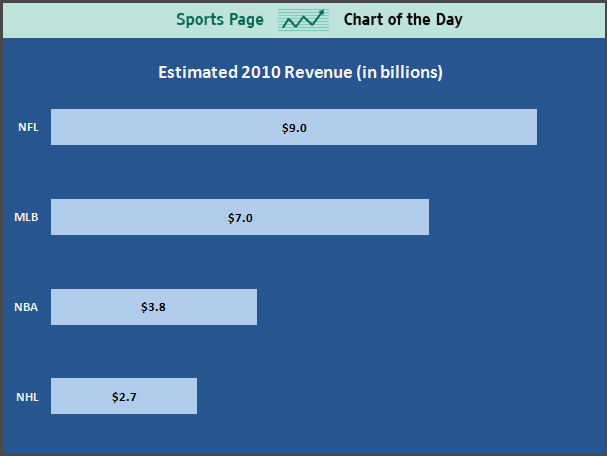Click the Chart of the Day heading
This screenshot has height=456, width=607.
tap(403, 19)
